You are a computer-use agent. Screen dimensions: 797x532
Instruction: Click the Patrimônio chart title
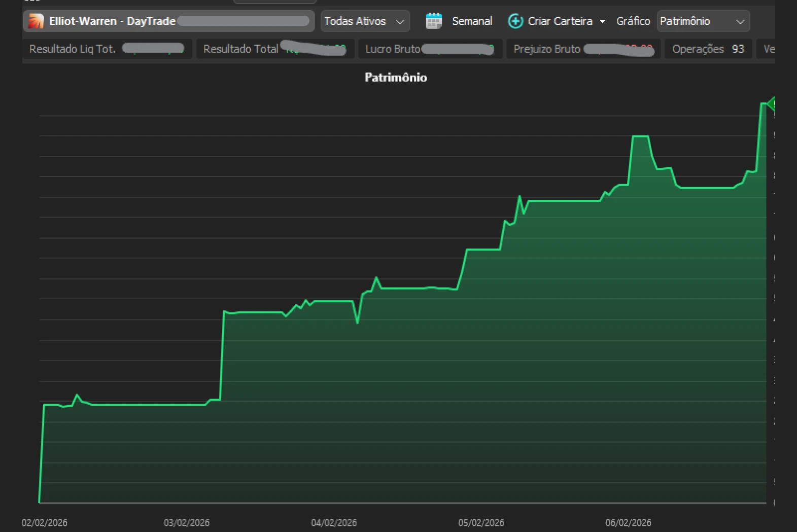396,78
